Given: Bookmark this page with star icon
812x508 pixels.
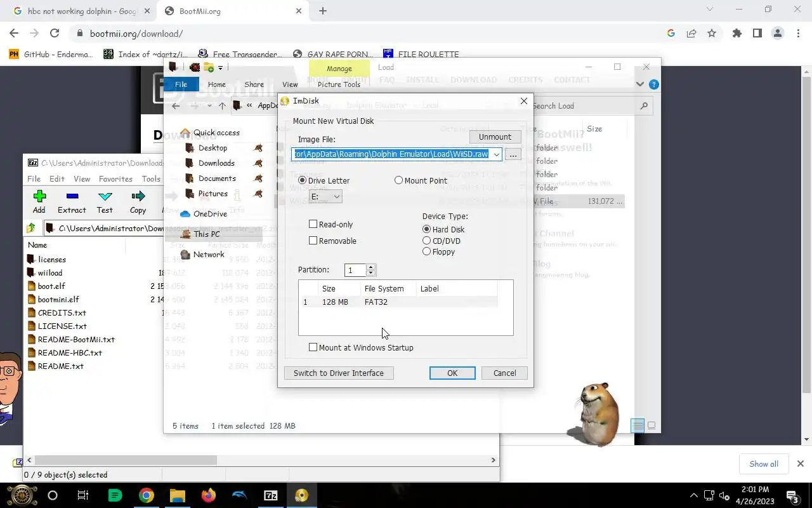Looking at the screenshot, I should [712, 34].
